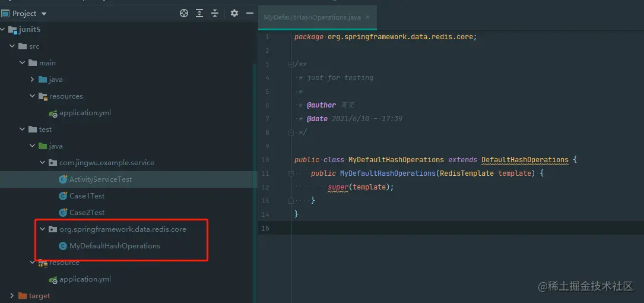Click the application.yml file icon under resources
The image size is (644, 303).
pyautogui.click(x=53, y=113)
